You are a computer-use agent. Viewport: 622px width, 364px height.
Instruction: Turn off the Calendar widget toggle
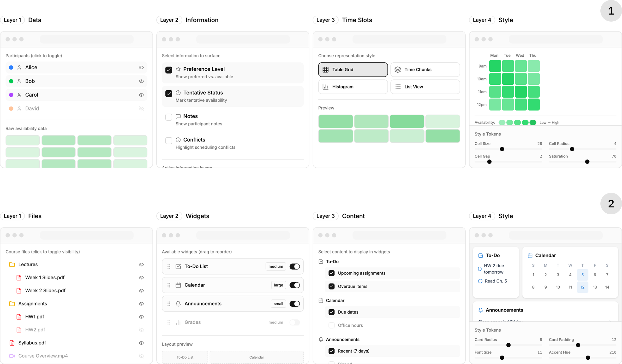click(x=294, y=285)
